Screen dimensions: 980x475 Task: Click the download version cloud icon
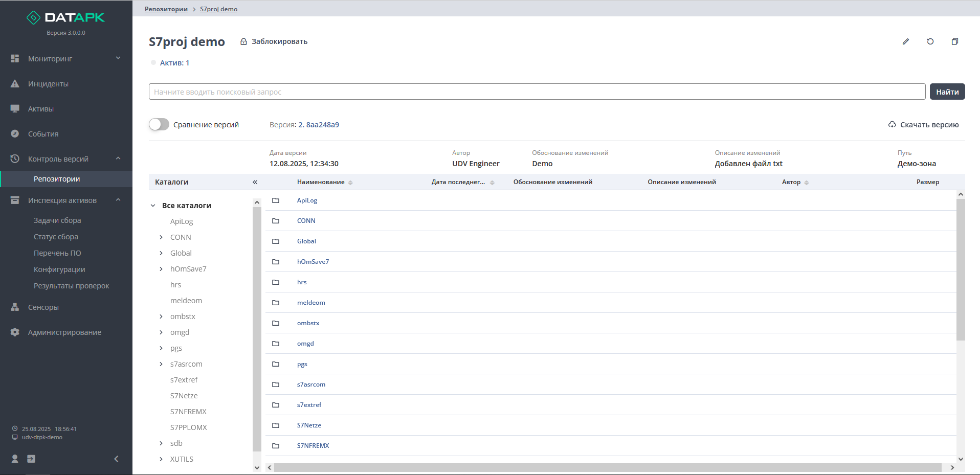(x=892, y=125)
